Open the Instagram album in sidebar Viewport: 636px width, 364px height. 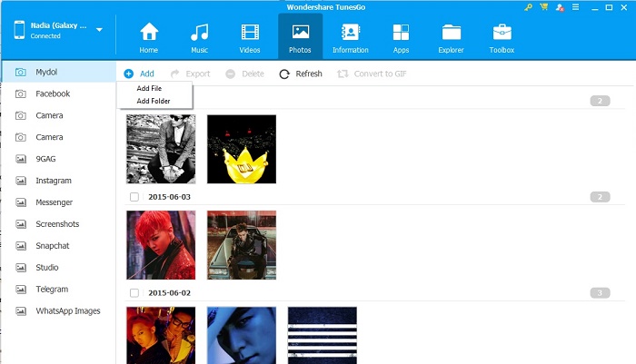(54, 181)
